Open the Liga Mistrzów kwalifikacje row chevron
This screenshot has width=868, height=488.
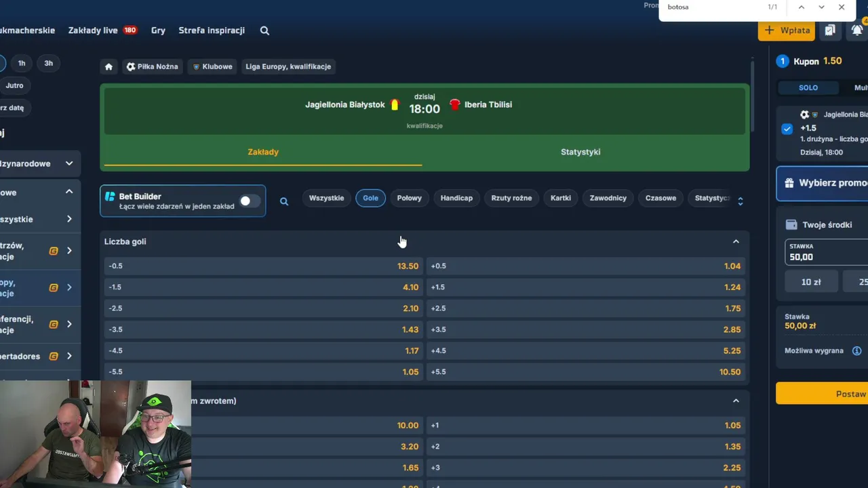coord(69,251)
